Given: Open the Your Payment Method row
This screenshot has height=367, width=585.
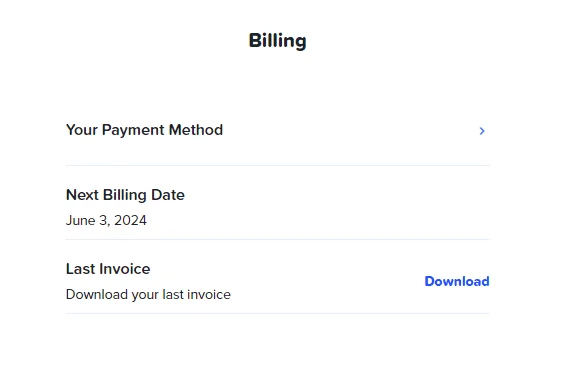Looking at the screenshot, I should tap(278, 131).
